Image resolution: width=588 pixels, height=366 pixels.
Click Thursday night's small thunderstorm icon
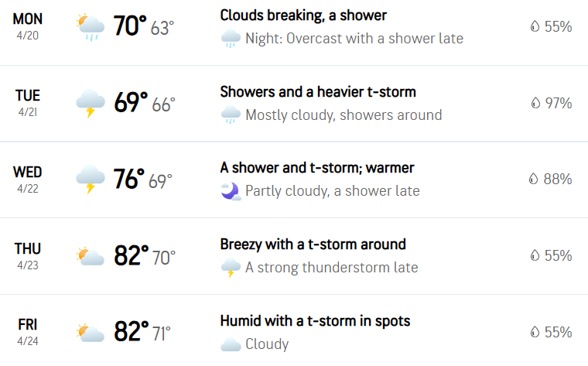(x=231, y=268)
